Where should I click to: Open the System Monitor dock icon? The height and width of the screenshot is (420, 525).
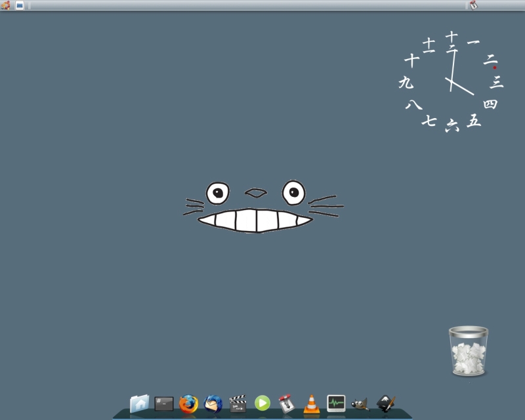(x=336, y=403)
